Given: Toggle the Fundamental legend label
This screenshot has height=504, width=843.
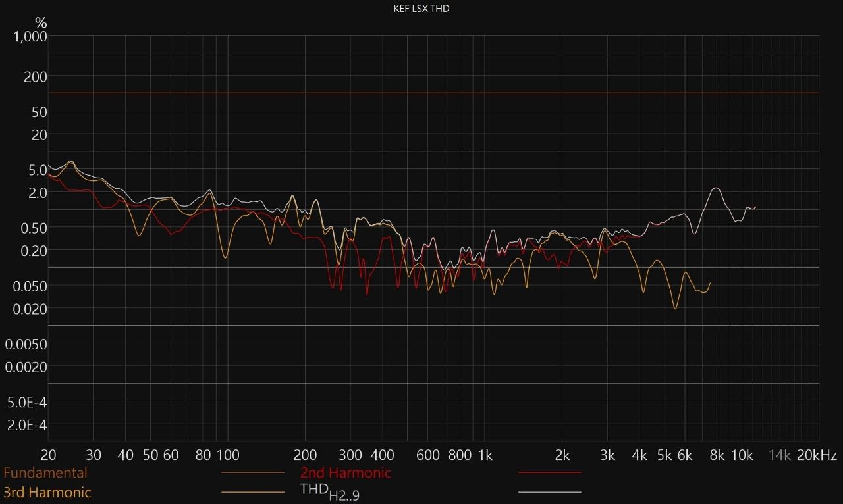Looking at the screenshot, I should tap(45, 472).
